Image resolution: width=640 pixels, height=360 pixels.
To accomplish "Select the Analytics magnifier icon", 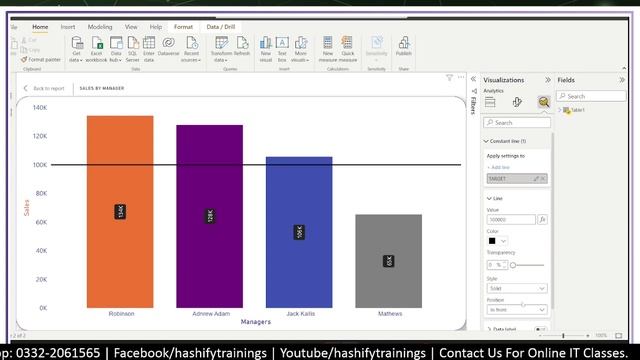I will (544, 102).
